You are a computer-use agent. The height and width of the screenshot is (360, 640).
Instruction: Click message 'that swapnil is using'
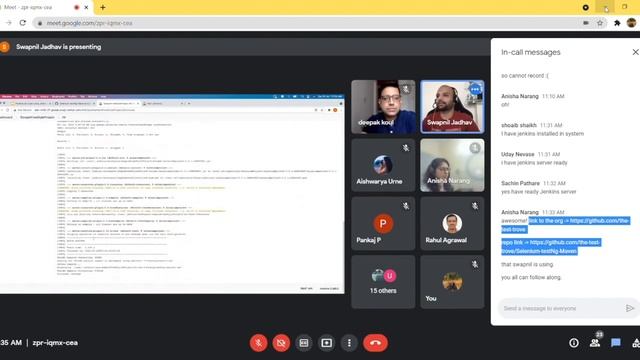[x=527, y=264]
